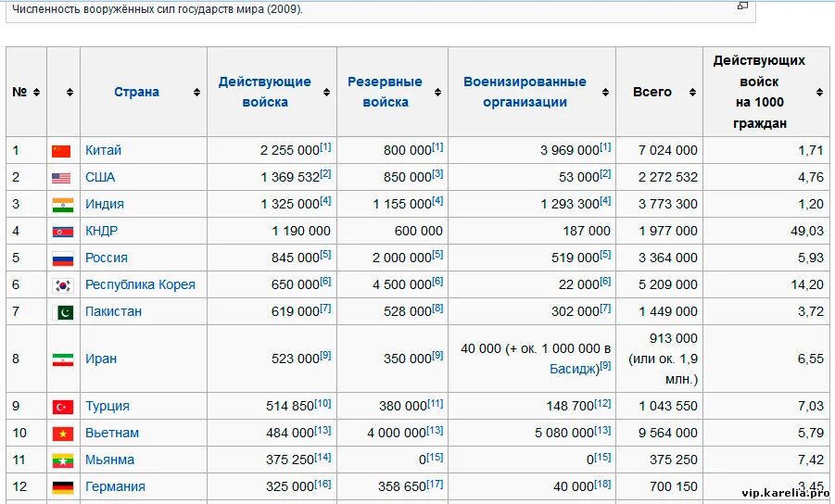The image size is (835, 504).
Task: Open the Республика Корея link
Action: (140, 284)
